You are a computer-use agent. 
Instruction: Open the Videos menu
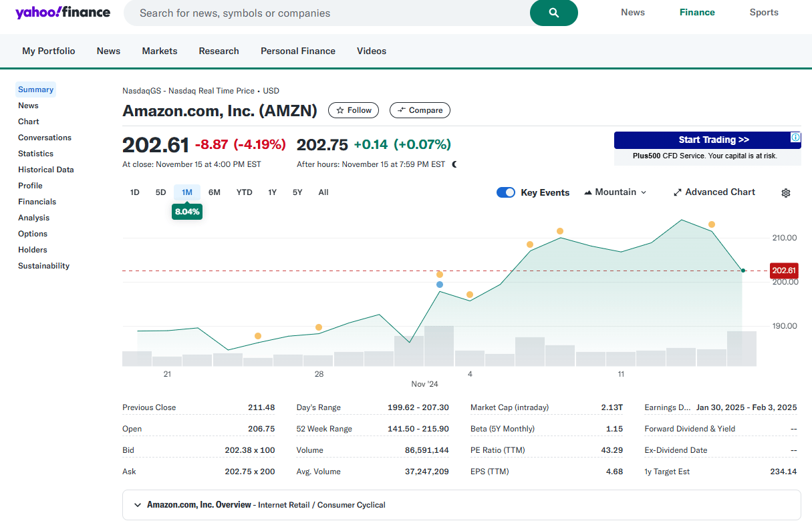[372, 51]
